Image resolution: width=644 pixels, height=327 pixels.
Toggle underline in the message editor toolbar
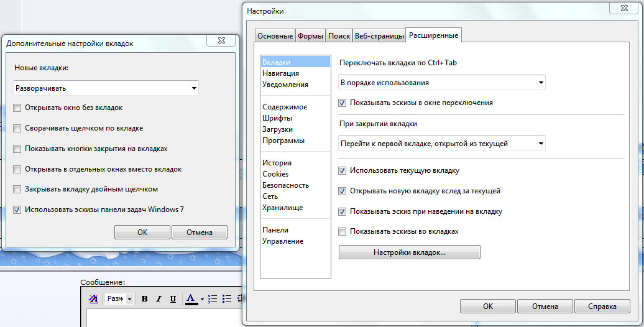(173, 298)
